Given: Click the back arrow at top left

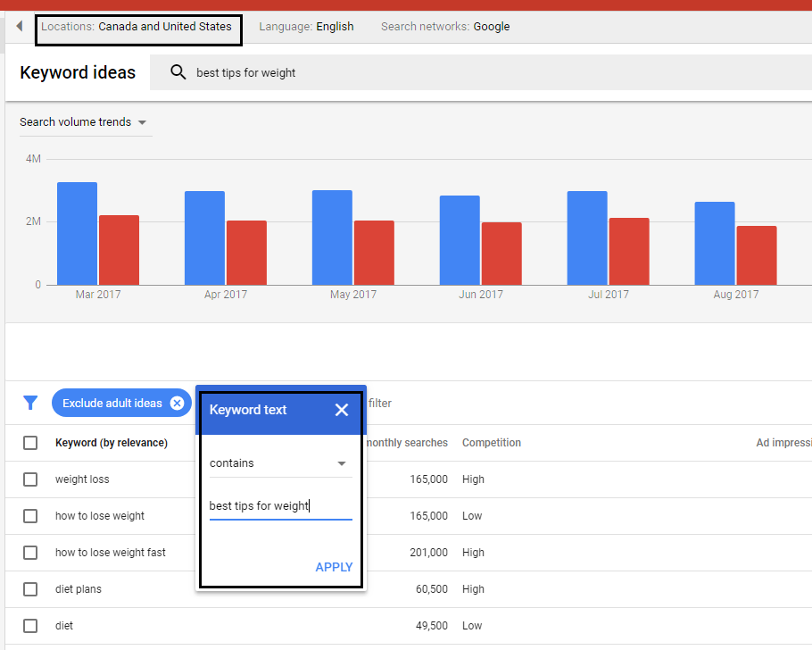Looking at the screenshot, I should point(18,26).
